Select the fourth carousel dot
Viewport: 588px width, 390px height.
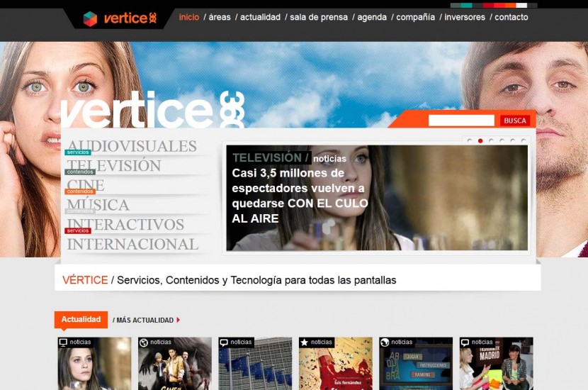coord(502,141)
